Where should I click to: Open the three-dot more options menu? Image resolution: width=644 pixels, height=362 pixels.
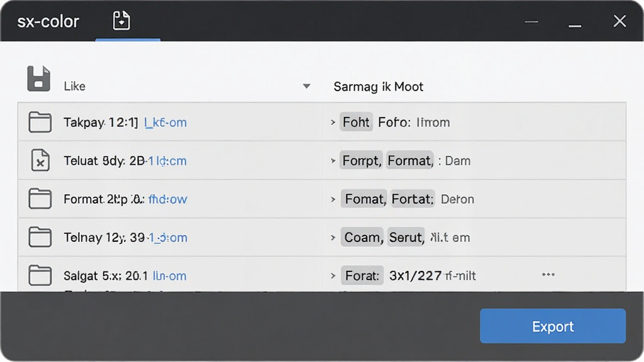[548, 275]
